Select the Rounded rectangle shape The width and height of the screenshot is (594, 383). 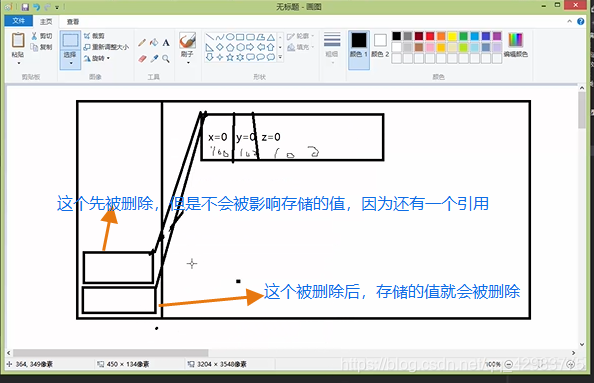(250, 37)
